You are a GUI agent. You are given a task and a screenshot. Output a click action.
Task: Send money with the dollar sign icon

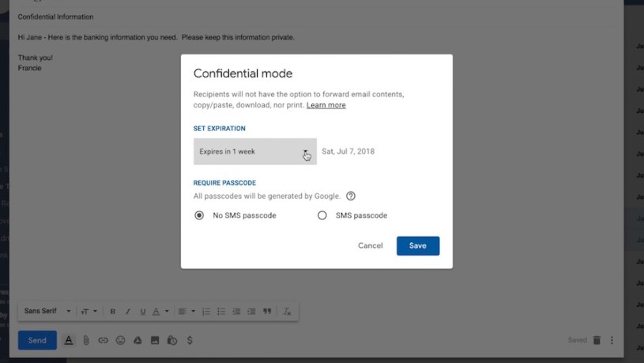tap(190, 340)
